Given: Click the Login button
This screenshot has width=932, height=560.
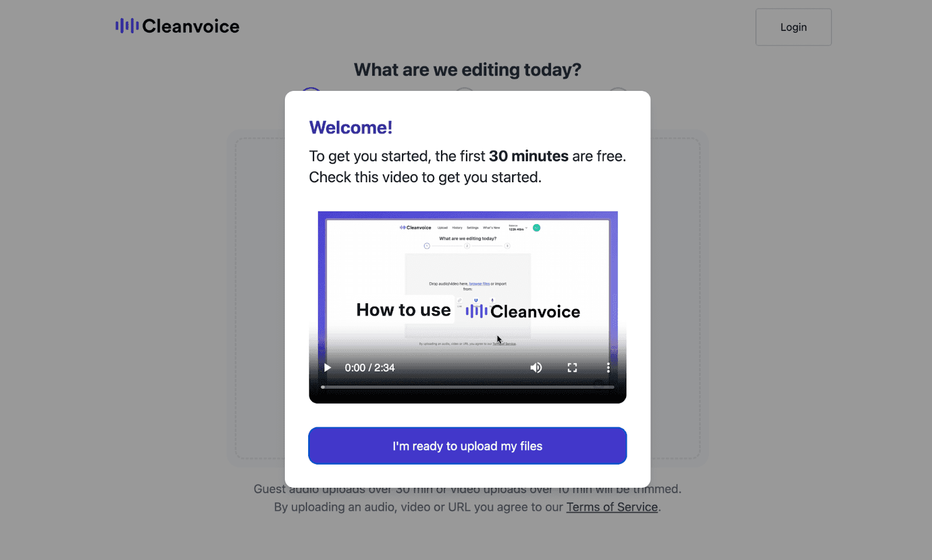Looking at the screenshot, I should pyautogui.click(x=793, y=27).
